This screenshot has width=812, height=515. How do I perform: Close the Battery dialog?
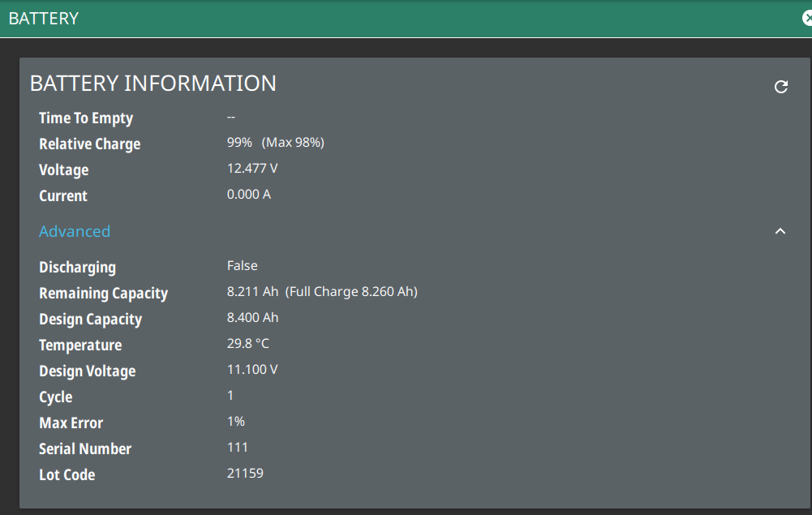click(x=806, y=18)
